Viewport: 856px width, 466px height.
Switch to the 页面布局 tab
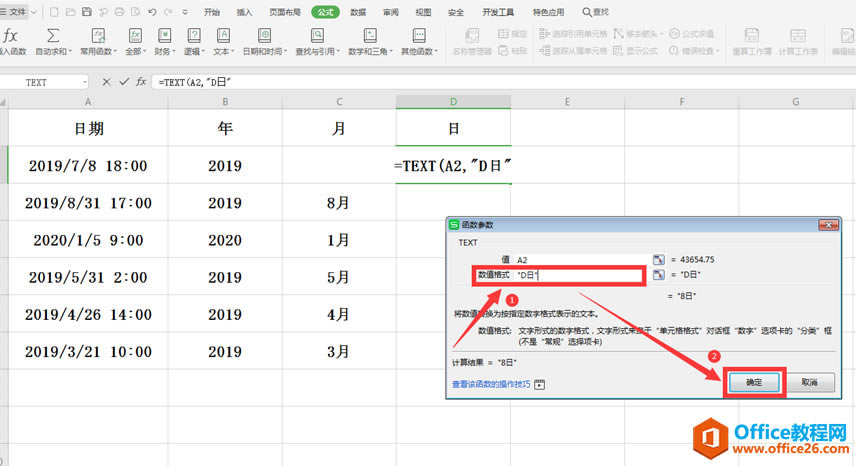(284, 12)
